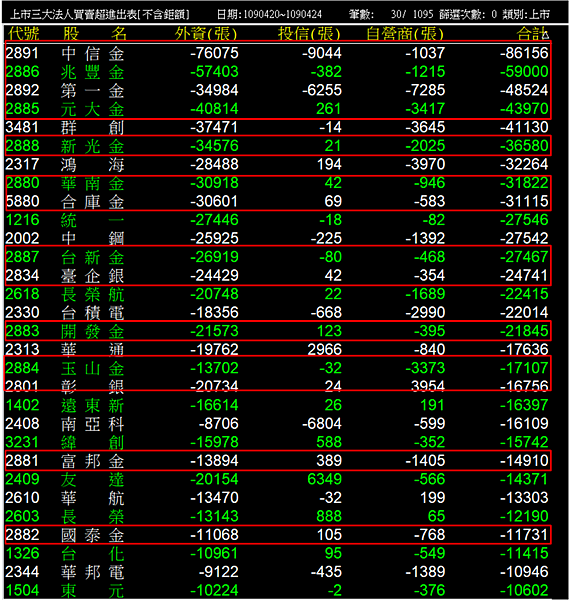569x600 pixels.
Task: Sort by the 投信(張) column header
Action: click(309, 34)
